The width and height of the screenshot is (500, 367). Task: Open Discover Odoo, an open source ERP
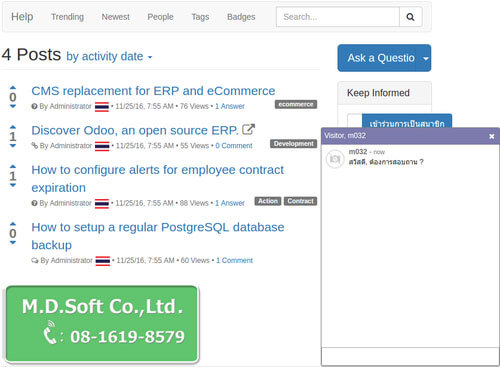click(x=135, y=130)
